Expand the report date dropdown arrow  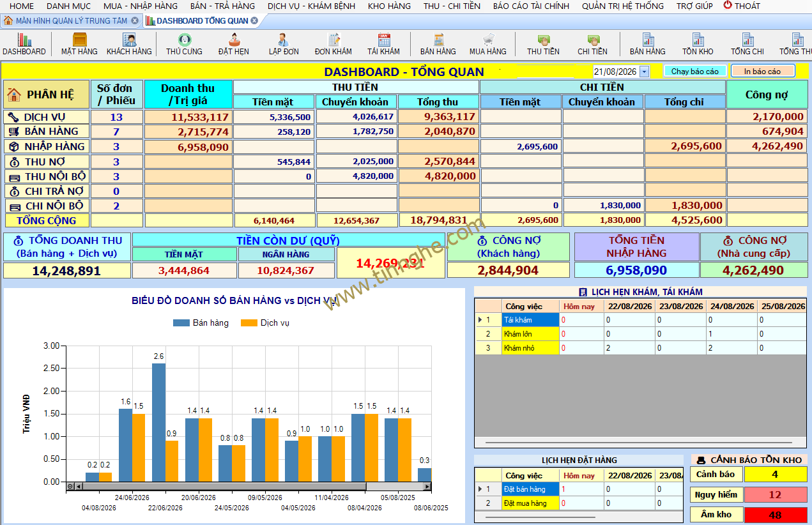click(x=643, y=72)
